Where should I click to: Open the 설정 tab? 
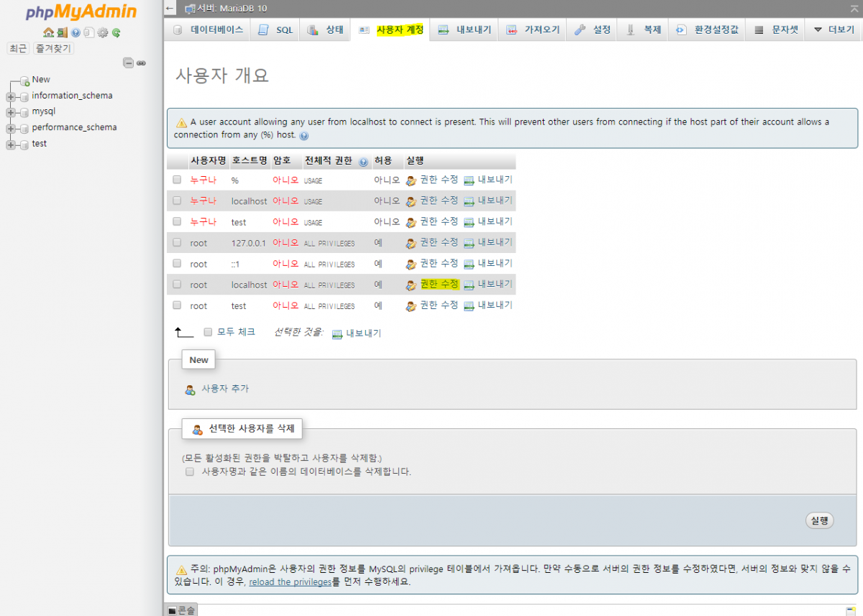pos(593,29)
